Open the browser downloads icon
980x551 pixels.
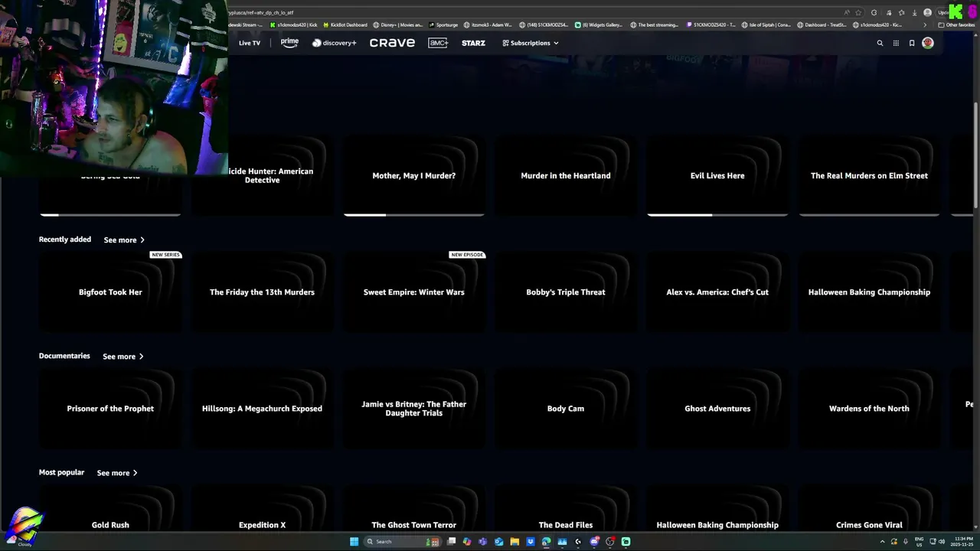tap(914, 12)
